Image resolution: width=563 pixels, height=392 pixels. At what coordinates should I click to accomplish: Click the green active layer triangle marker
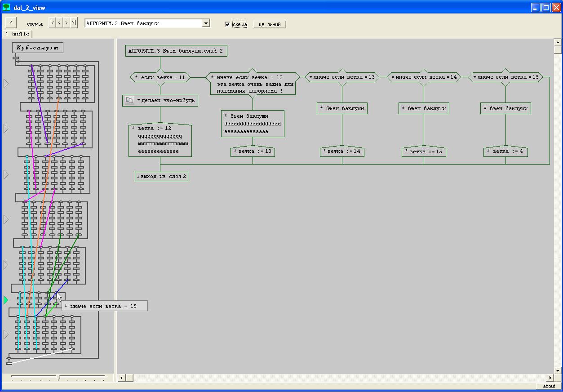(6, 300)
